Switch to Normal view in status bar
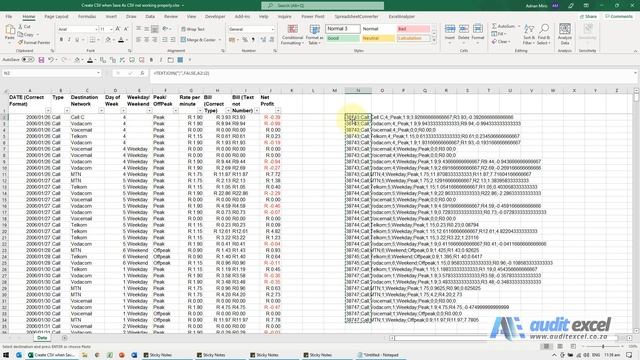This screenshot has width=640, height=360. click(x=546, y=346)
